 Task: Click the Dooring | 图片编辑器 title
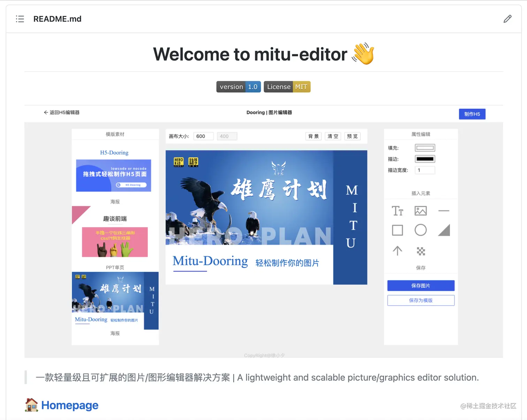pyautogui.click(x=269, y=112)
